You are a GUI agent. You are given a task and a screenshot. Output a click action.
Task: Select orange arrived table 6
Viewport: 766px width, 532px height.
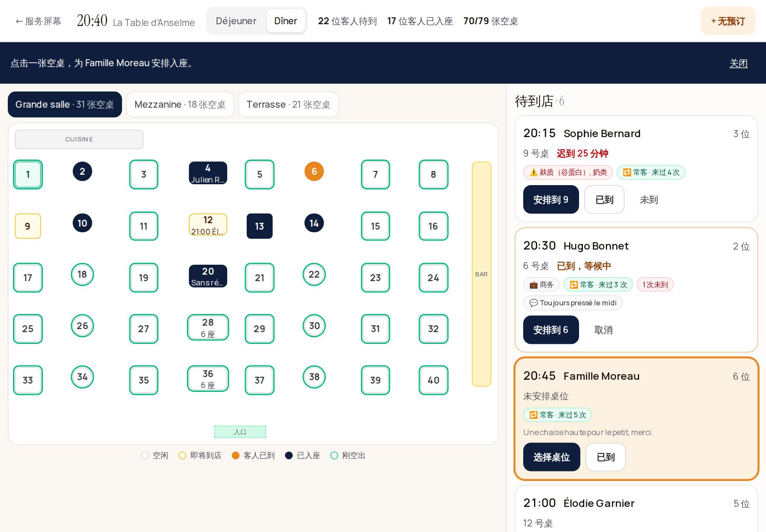(314, 171)
